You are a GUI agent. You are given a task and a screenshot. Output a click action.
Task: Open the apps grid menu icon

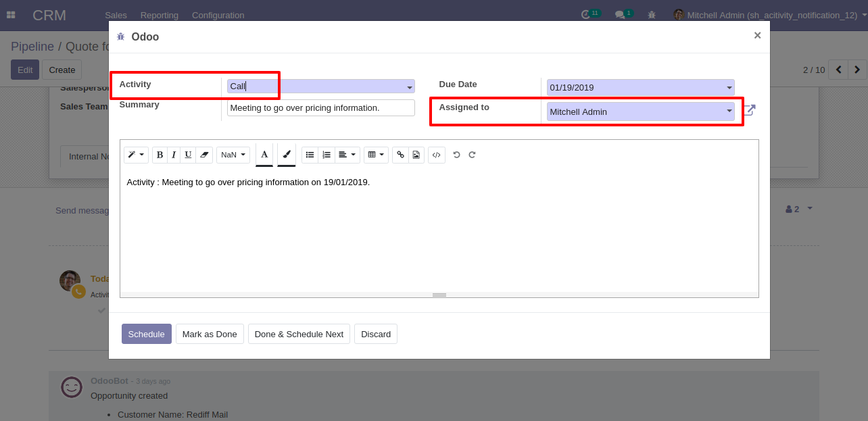pyautogui.click(x=11, y=15)
